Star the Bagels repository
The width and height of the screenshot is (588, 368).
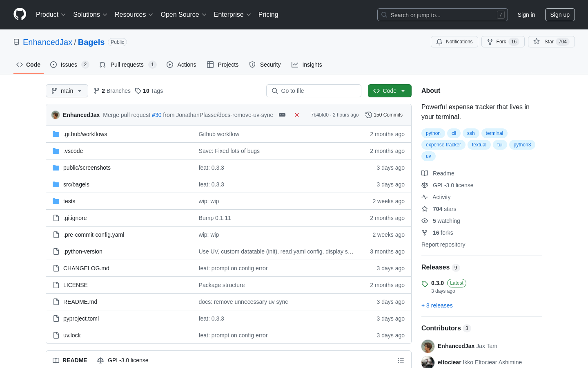551,42
